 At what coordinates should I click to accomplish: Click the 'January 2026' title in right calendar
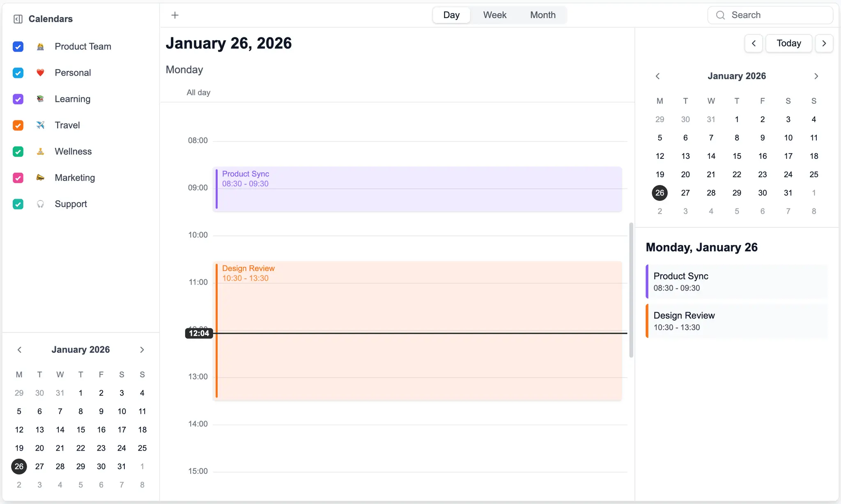pyautogui.click(x=737, y=76)
